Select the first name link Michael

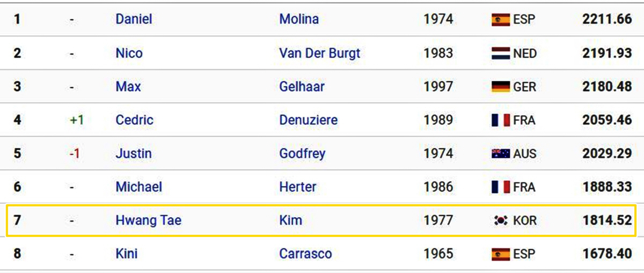138,187
